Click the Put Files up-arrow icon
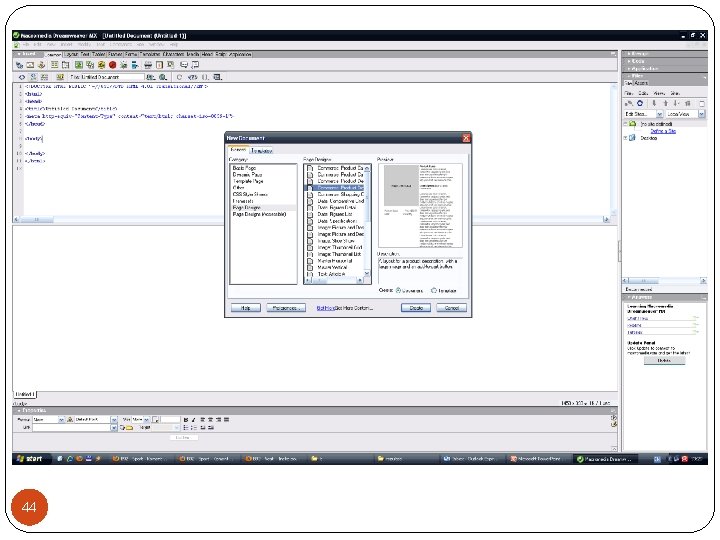The height and width of the screenshot is (540, 720). click(665, 103)
